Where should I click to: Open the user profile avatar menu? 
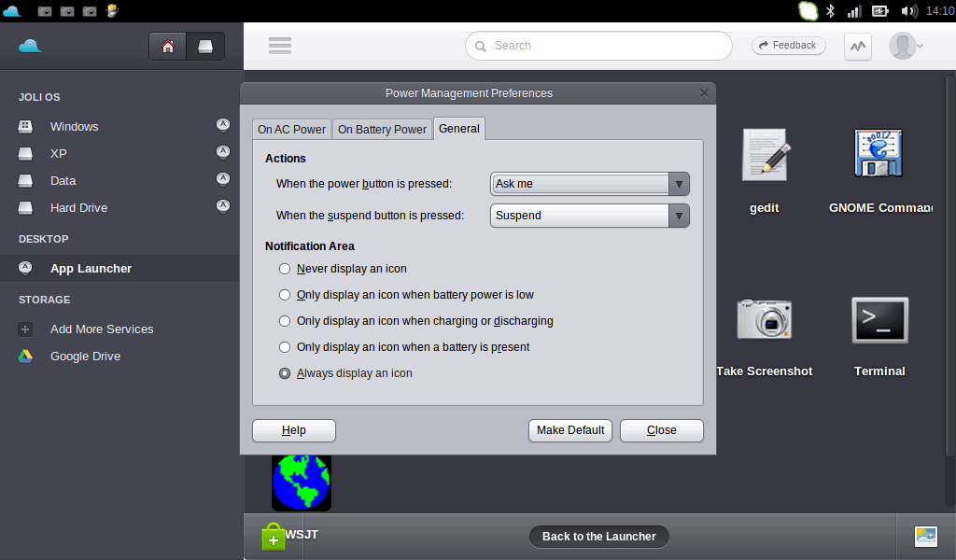coord(905,46)
